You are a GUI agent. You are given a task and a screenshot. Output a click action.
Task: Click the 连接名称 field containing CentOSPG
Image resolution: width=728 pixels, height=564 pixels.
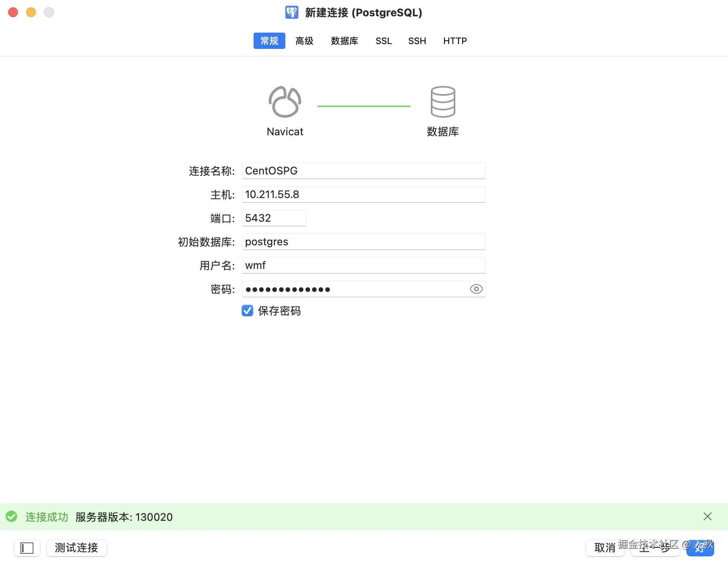point(364,171)
